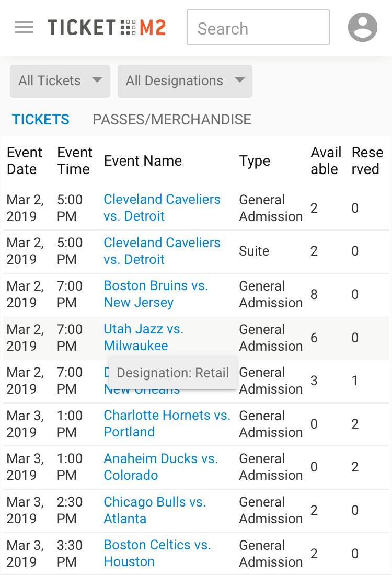Viewport: 392px width, 575px height.
Task: Open Cleveland Caveliers Suite event link
Action: point(162,251)
